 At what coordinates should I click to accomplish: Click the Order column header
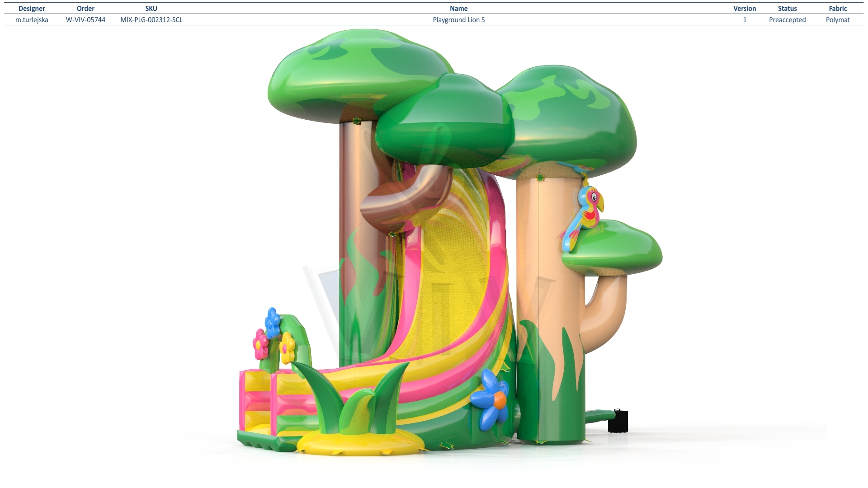(x=85, y=9)
